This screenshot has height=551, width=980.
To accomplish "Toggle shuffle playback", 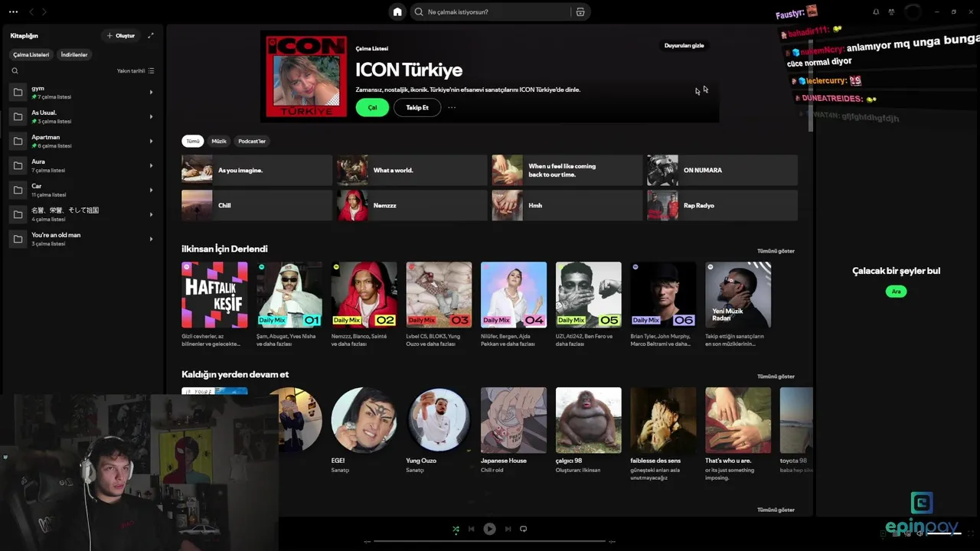I will point(456,529).
